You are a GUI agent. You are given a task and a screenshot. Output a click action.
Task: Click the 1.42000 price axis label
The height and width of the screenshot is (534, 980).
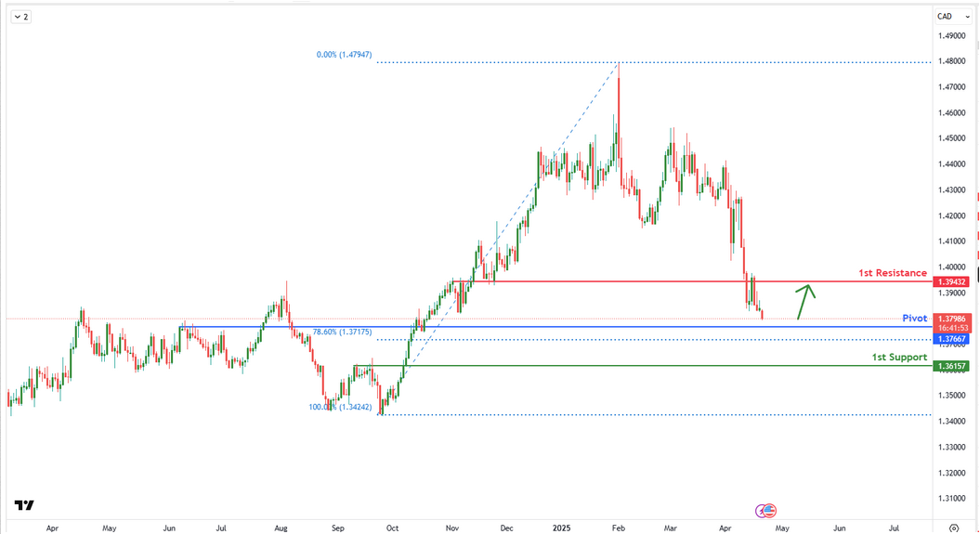pyautogui.click(x=951, y=216)
